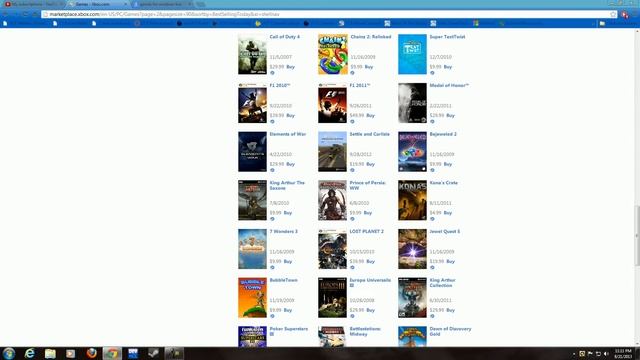Click the blue icon under King Arthur Collection price
640x360 pixels.
432,316
